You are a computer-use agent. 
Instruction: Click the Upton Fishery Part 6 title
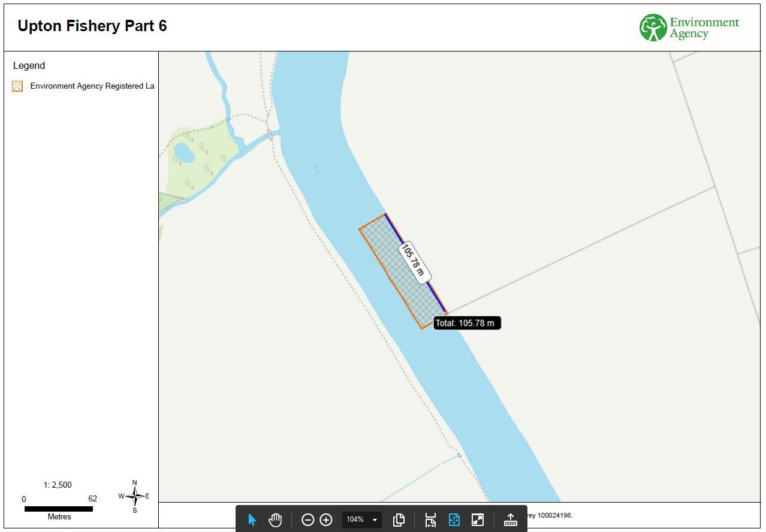tap(92, 26)
